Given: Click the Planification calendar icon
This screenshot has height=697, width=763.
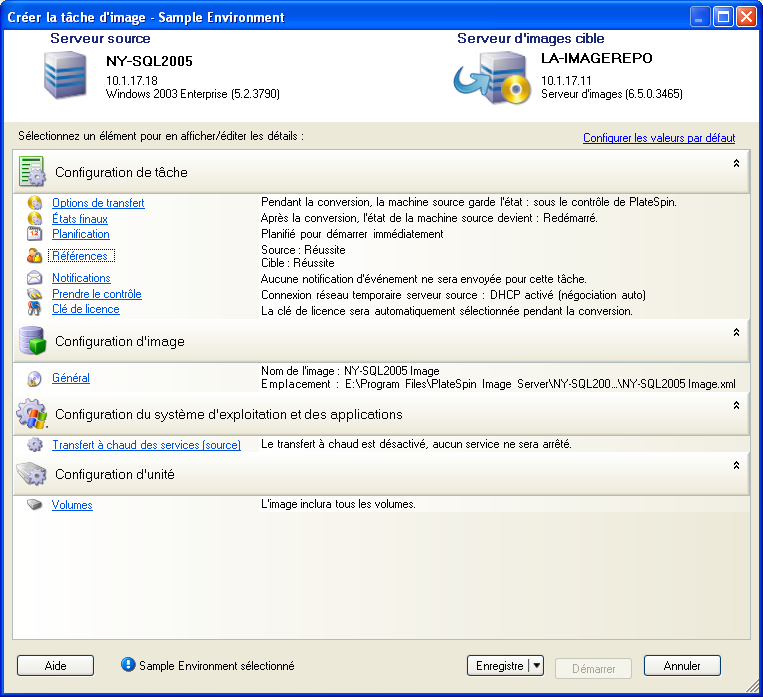Looking at the screenshot, I should [x=34, y=234].
